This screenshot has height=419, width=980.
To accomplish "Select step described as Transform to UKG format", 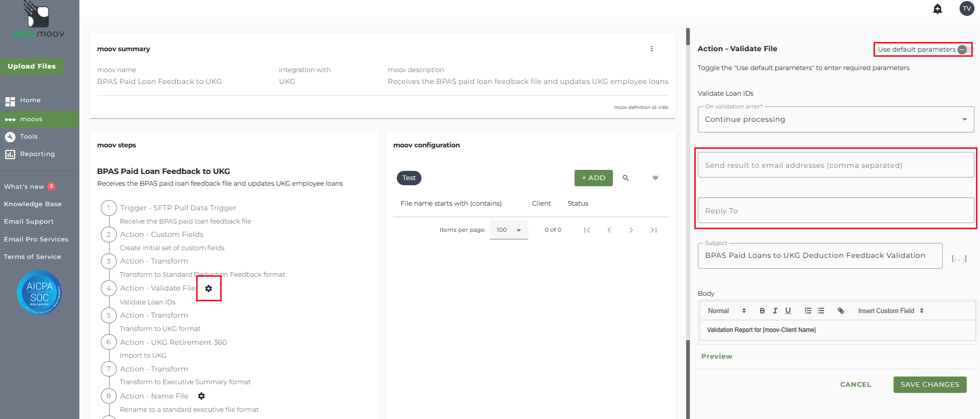I will pyautogui.click(x=160, y=329).
